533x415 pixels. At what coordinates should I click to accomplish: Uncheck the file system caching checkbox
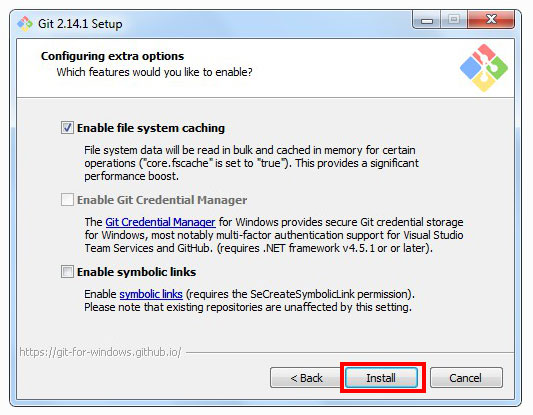67,128
